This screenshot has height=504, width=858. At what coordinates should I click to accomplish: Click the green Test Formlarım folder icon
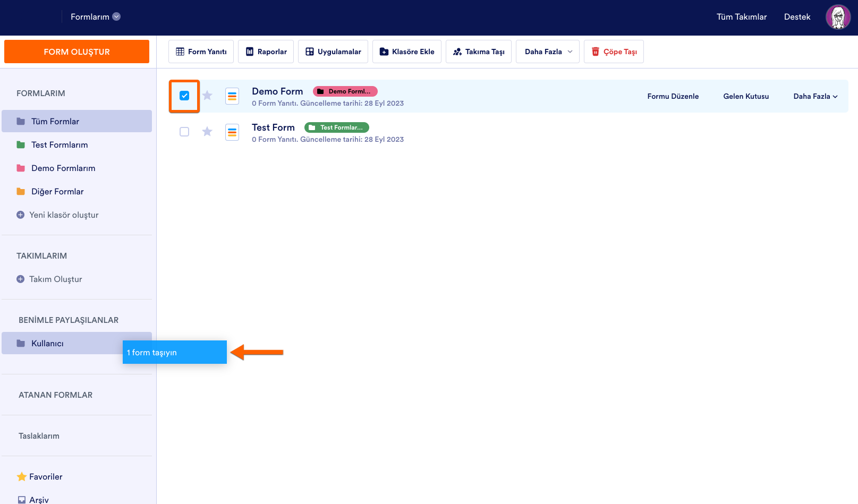21,145
